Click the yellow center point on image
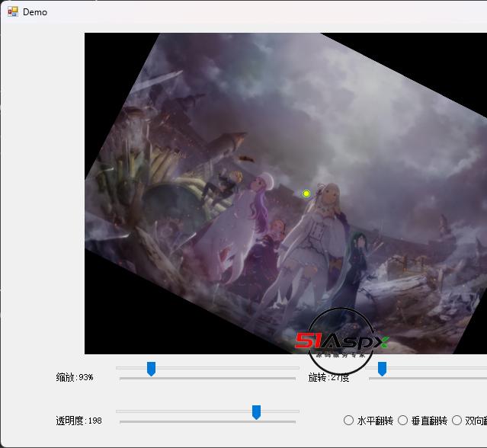This screenshot has width=487, height=448. (x=306, y=194)
